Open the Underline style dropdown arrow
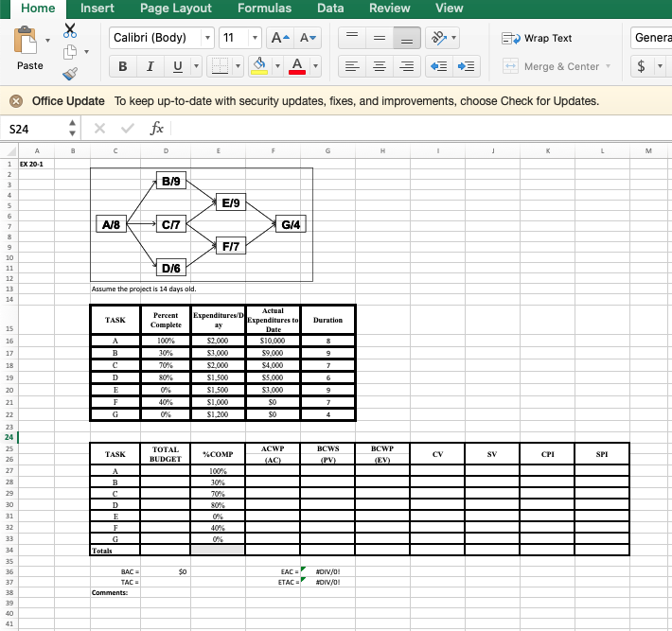The width and height of the screenshot is (672, 631). (x=196, y=66)
